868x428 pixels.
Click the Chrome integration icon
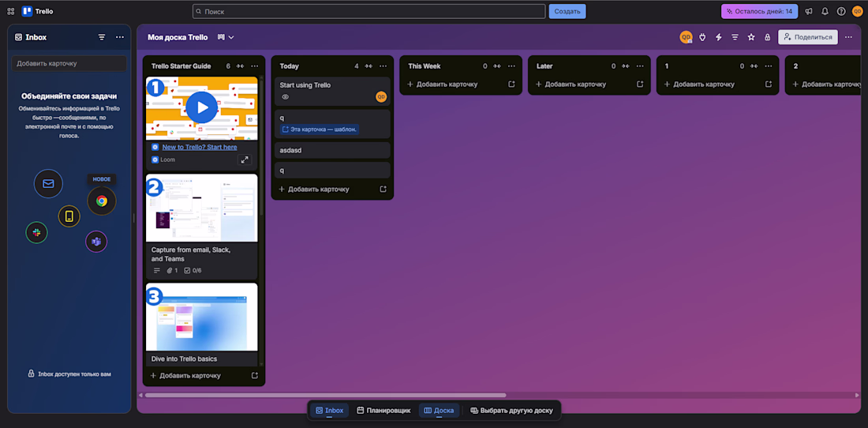coord(101,201)
